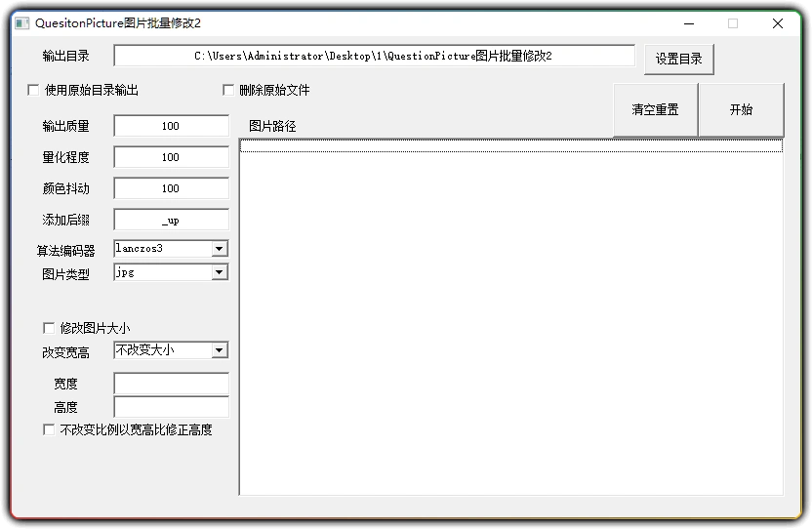Click the 输出质量 value field
The width and height of the screenshot is (812, 529).
(171, 126)
